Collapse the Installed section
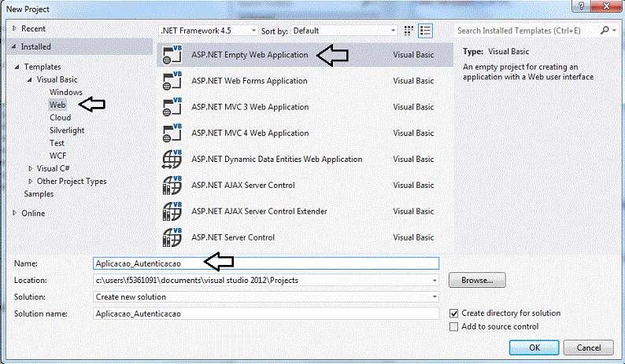 [x=14, y=46]
